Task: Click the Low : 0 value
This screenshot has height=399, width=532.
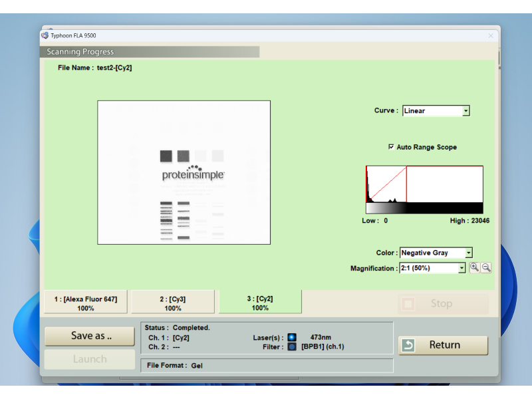Action: [374, 221]
